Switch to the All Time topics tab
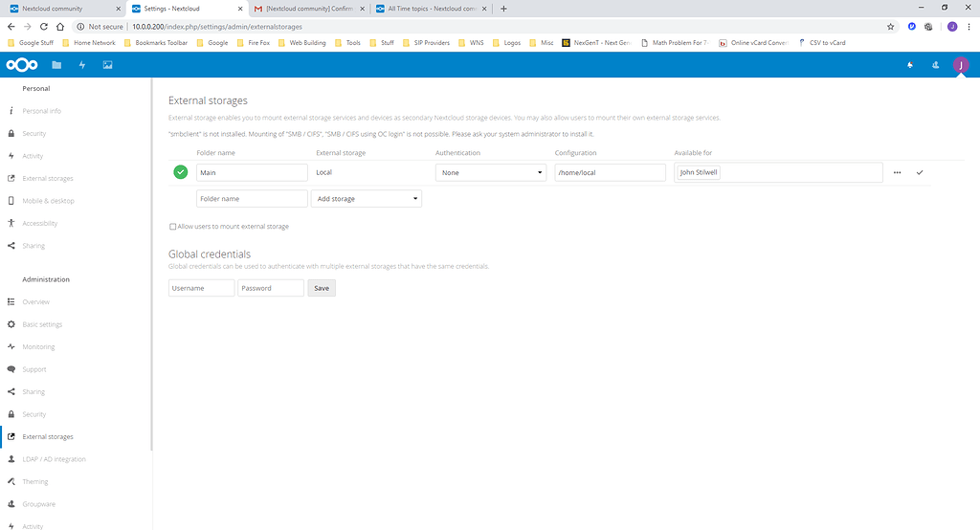This screenshot has height=530, width=980. (x=432, y=9)
